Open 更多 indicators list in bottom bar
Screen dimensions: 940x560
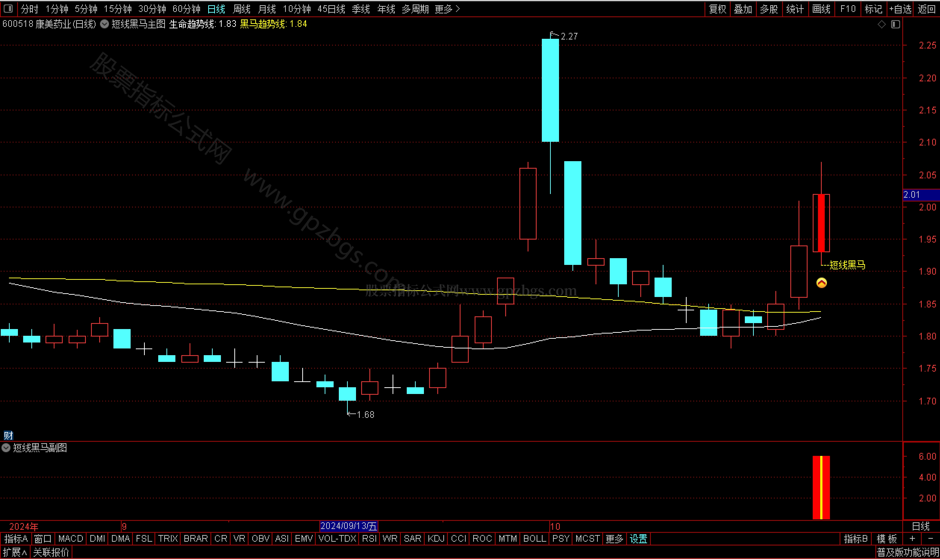(614, 539)
